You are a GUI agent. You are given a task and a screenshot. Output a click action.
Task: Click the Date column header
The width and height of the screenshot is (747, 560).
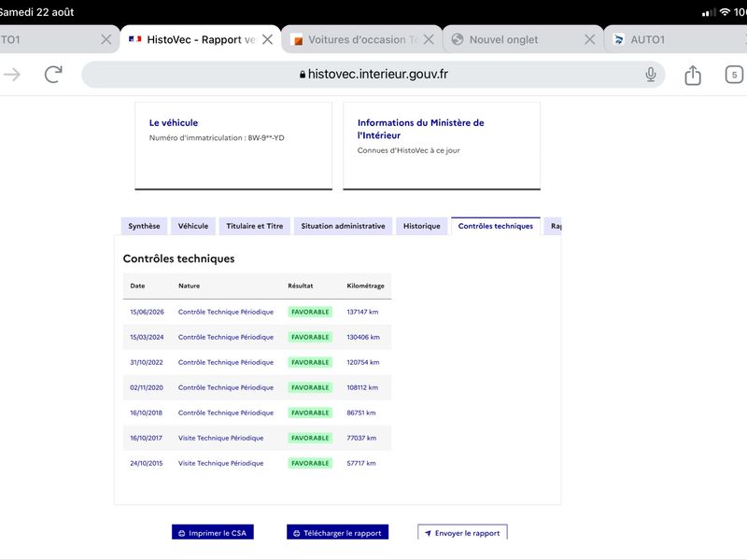click(x=137, y=286)
